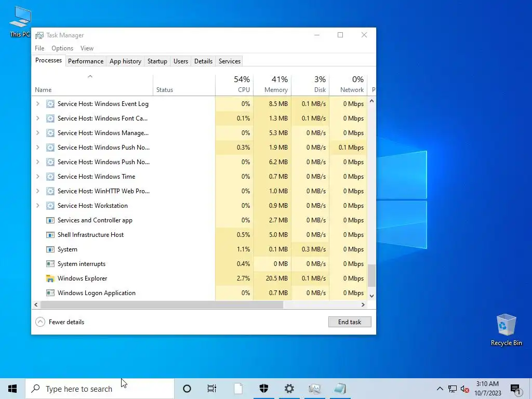
Task: Click the muted volume tray icon
Action: coord(465,389)
